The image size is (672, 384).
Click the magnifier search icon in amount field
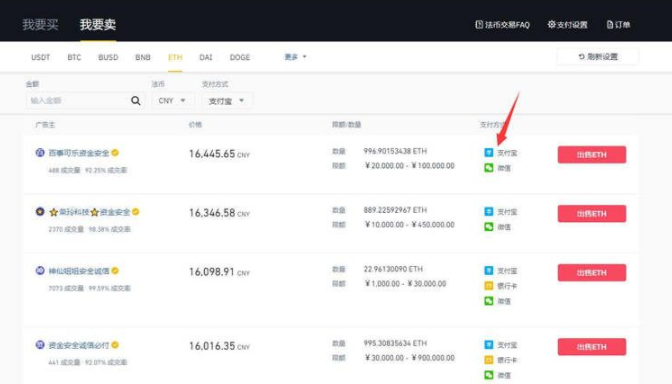point(135,101)
